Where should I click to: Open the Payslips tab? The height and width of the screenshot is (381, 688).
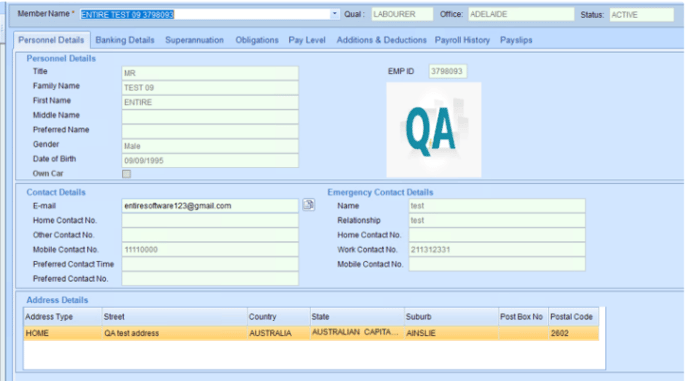pyautogui.click(x=516, y=40)
